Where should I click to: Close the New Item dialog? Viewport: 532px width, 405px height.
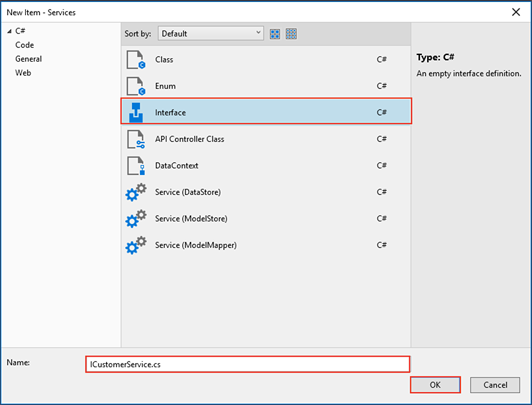(x=516, y=12)
